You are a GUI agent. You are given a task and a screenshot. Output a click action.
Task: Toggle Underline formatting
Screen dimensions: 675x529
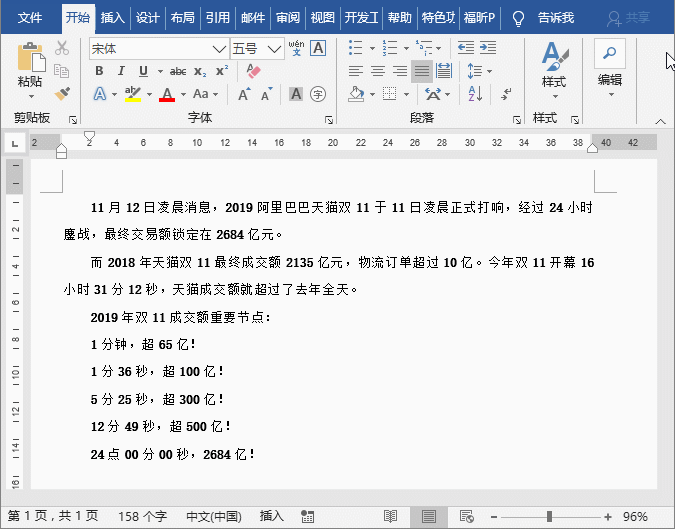coord(143,71)
